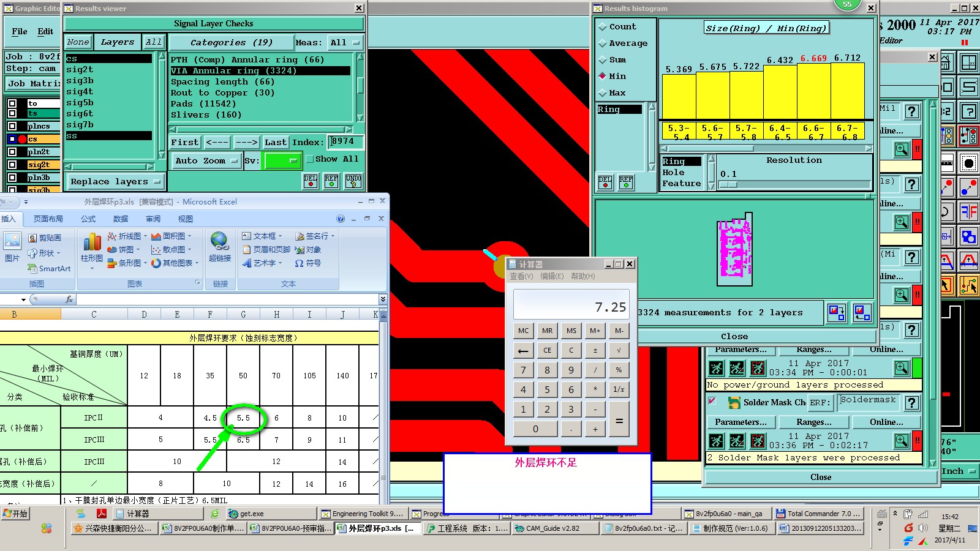Click the REF icon in Results viewer
Image resolution: width=980 pixels, height=551 pixels.
(x=331, y=181)
